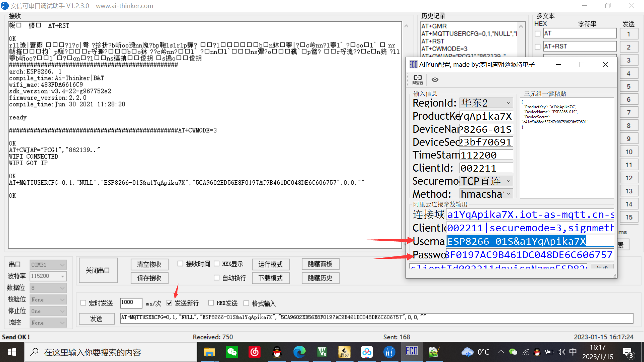Click the taskbar search magnifier icon

(34, 352)
